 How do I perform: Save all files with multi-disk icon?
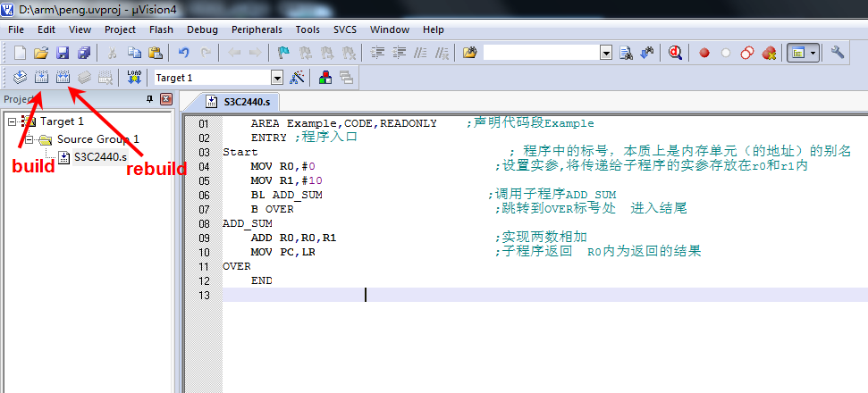[84, 53]
